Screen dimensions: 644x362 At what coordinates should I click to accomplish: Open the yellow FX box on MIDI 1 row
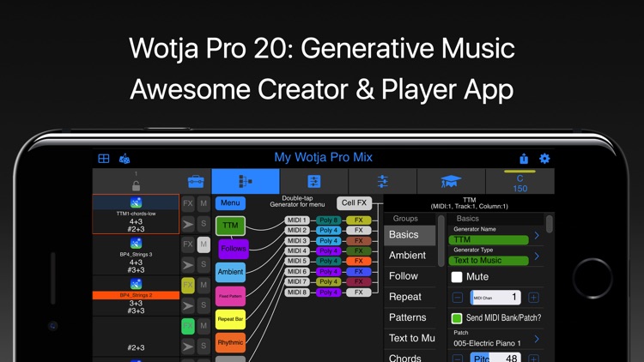point(359,220)
